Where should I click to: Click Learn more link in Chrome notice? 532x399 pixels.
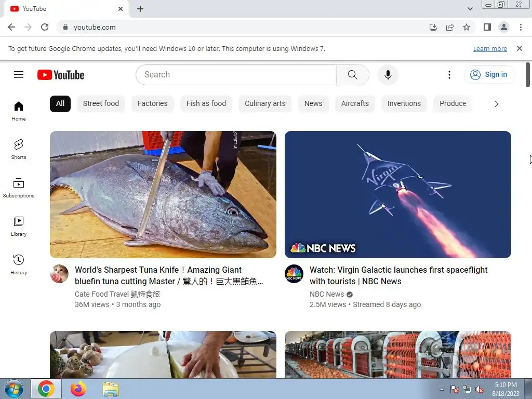(490, 49)
